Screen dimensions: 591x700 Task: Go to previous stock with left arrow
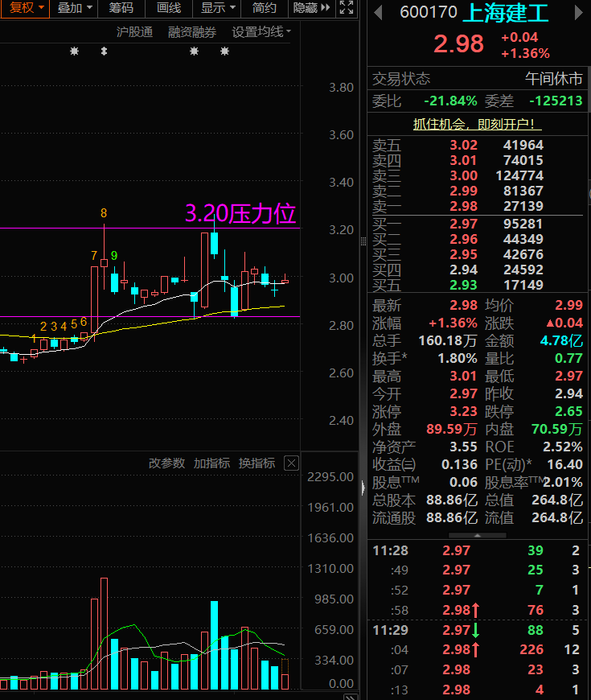coord(378,13)
